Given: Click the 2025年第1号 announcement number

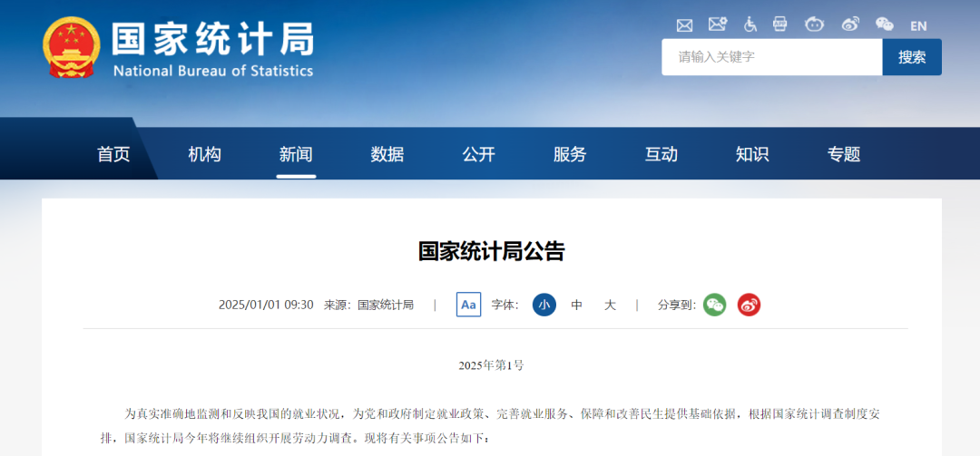Looking at the screenshot, I should (x=491, y=366).
